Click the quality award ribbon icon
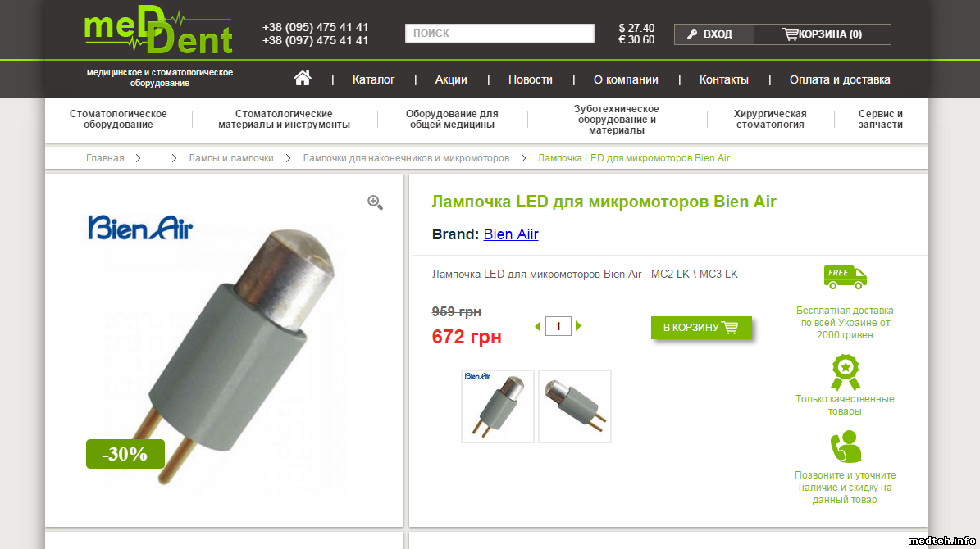The height and width of the screenshot is (549, 980). [x=845, y=373]
